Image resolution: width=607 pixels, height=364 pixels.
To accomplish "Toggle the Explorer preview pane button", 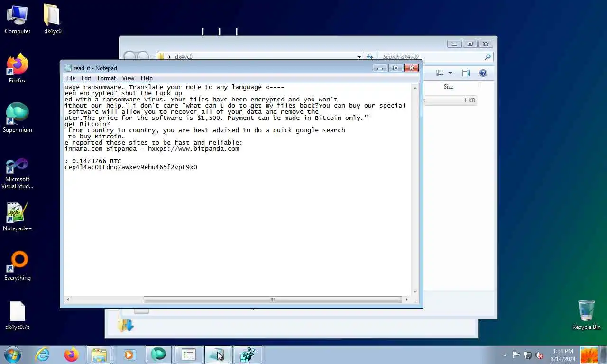I will click(x=466, y=73).
